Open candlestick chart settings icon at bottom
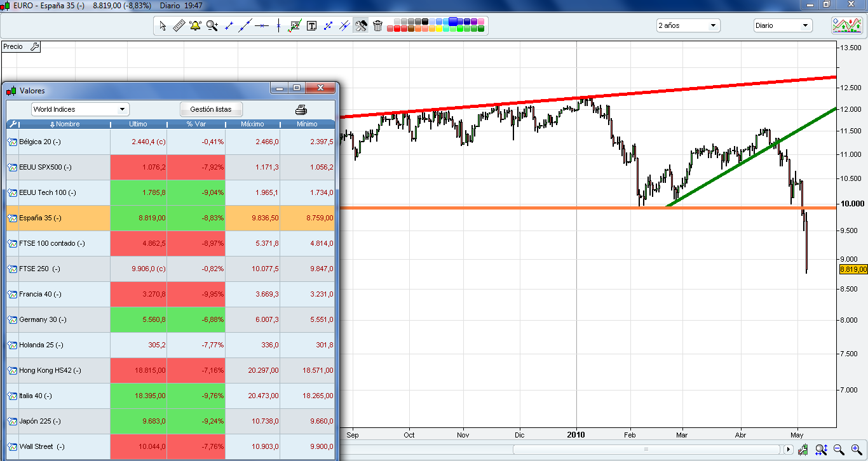868x461 pixels. [x=803, y=450]
